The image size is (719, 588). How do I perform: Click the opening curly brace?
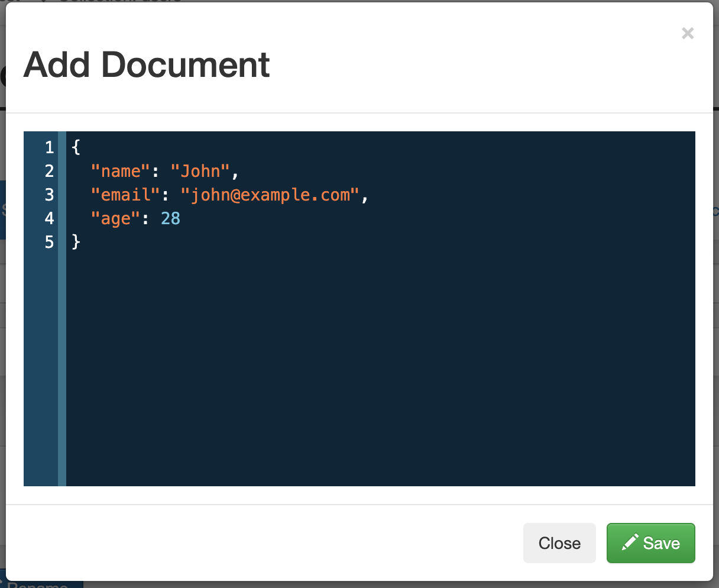coord(76,147)
